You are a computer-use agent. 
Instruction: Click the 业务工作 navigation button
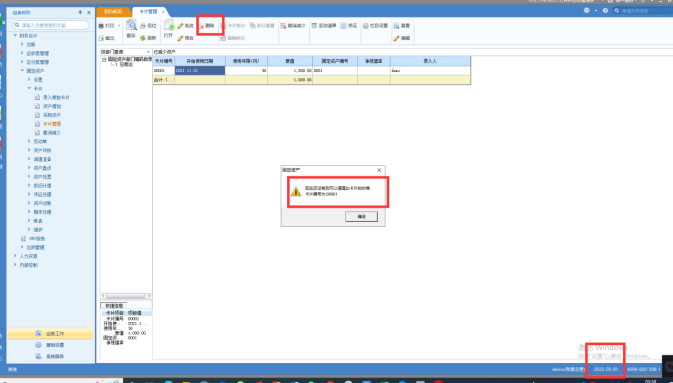point(50,333)
